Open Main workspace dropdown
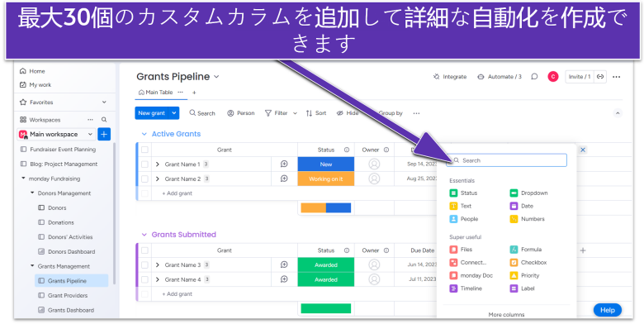644x324 pixels. click(x=57, y=134)
